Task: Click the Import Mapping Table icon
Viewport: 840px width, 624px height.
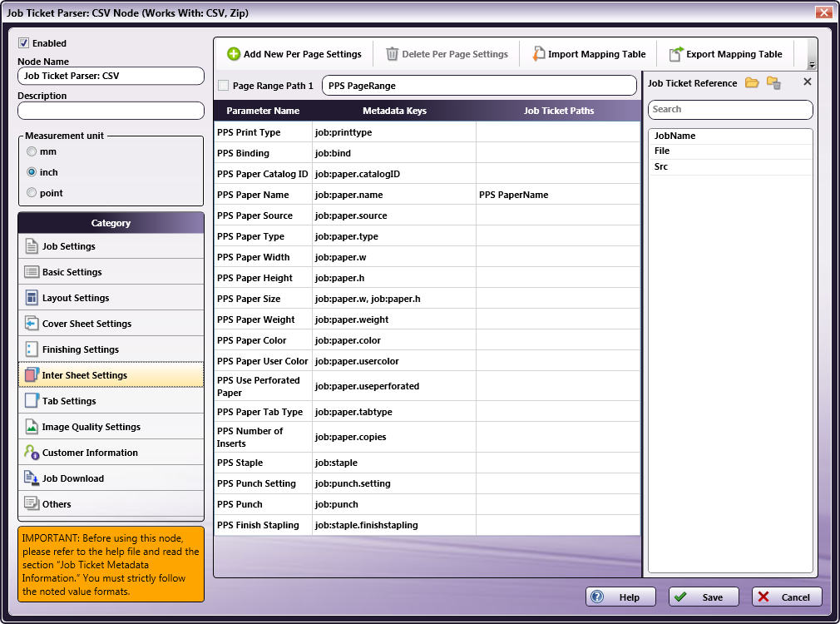Action: tap(538, 54)
